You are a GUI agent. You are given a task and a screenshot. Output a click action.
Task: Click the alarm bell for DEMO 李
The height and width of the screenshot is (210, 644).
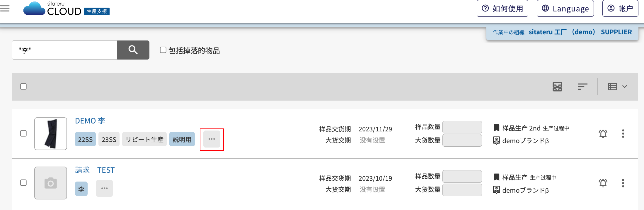[x=603, y=134]
